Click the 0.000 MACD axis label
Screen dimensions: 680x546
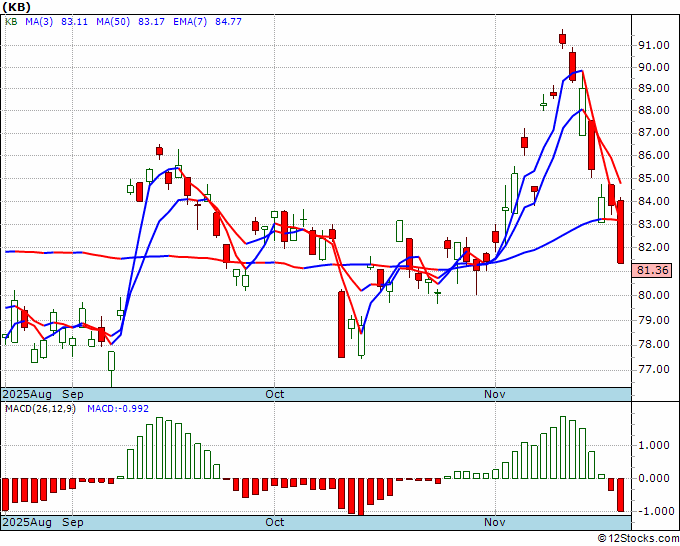(x=653, y=478)
